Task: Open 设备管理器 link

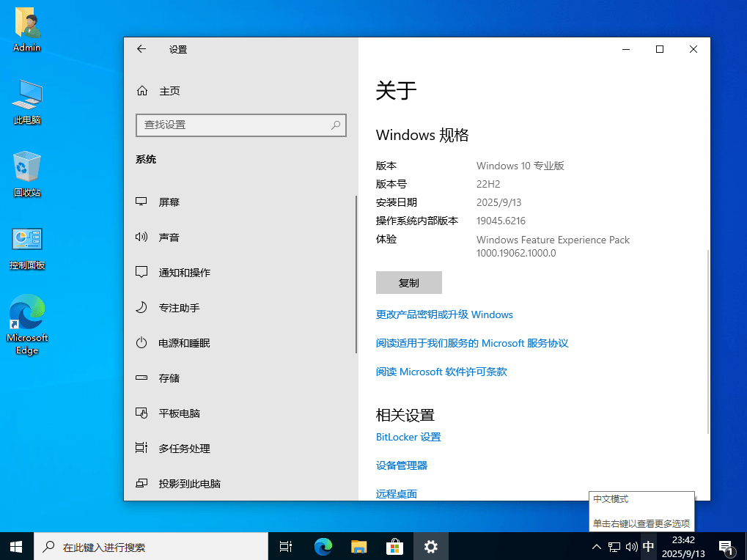Action: (x=401, y=465)
